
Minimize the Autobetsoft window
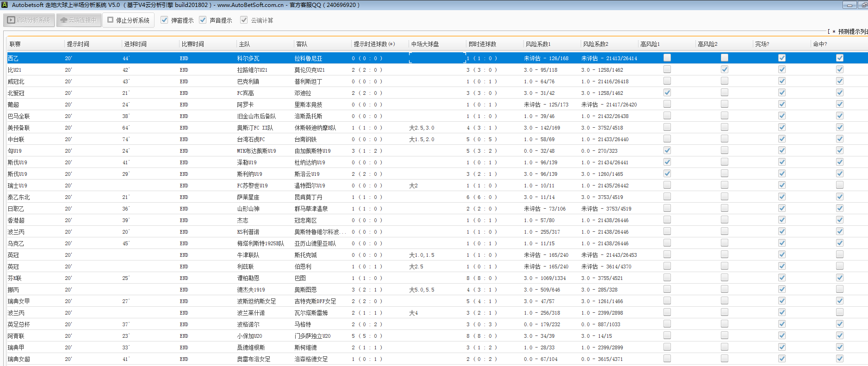849,5
